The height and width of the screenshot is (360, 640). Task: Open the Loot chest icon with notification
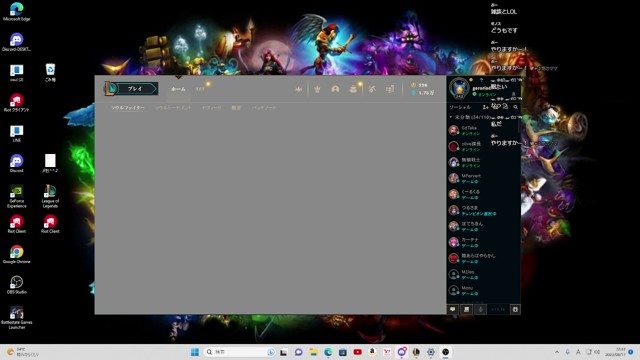coord(353,89)
